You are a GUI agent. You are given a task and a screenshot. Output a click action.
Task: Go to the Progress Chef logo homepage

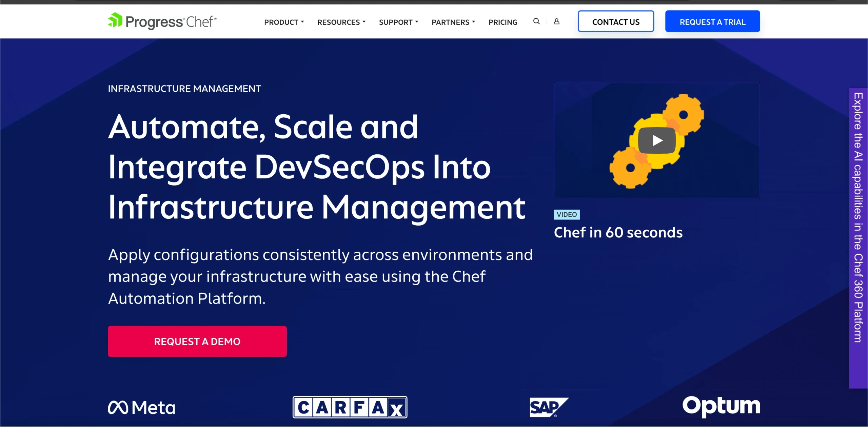tap(162, 21)
